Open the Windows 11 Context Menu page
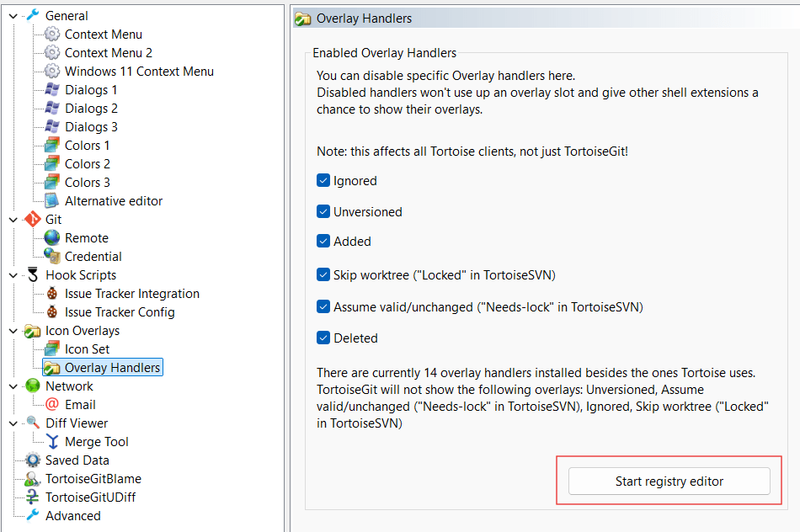Screen dimensions: 800x532 point(139,72)
